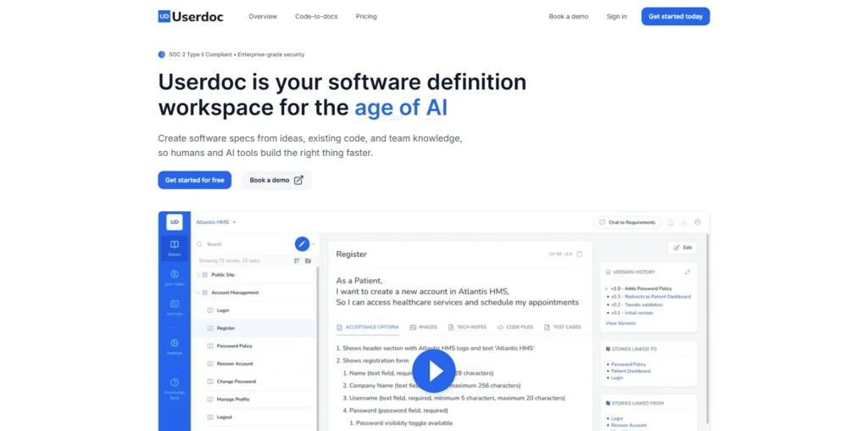Screen dimensions: 868x431
Task: Click the compare arrows icon in Version History
Action: coord(687,272)
